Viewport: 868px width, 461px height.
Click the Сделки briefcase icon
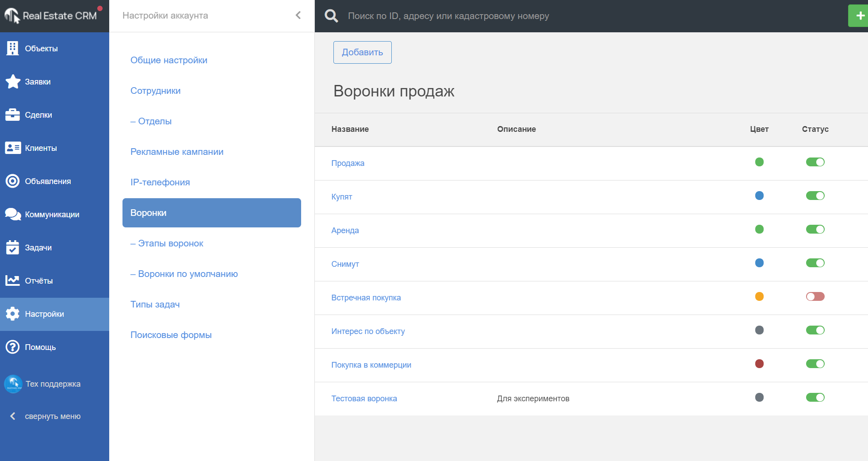click(x=12, y=115)
